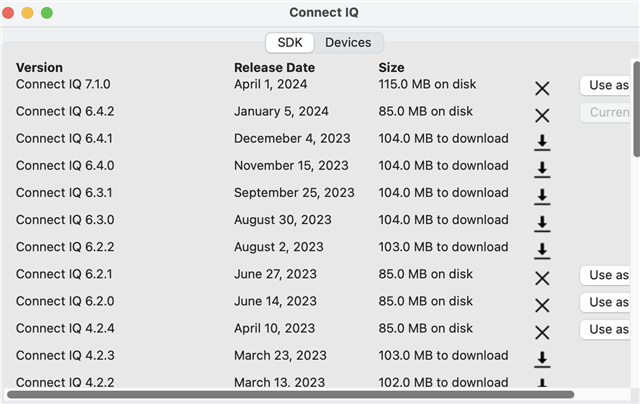Click the vertical scrollbar thumb

(x=636, y=109)
